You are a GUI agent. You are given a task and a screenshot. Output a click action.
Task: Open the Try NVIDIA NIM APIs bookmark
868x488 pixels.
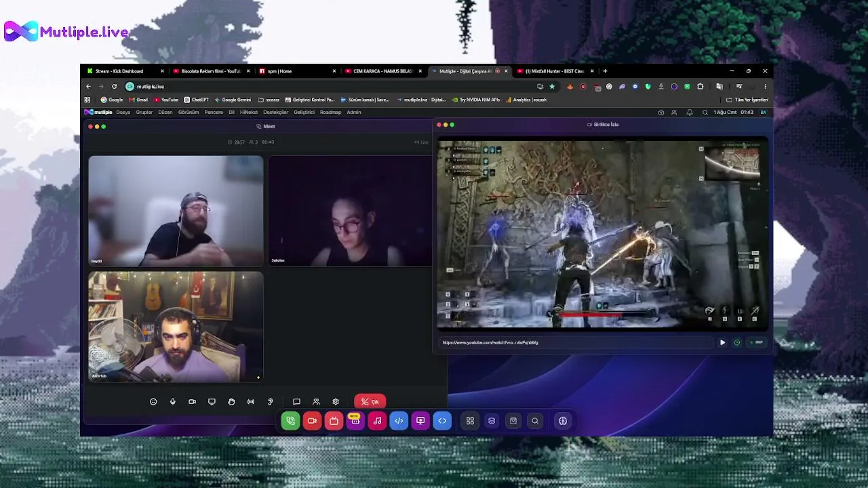coord(476,100)
